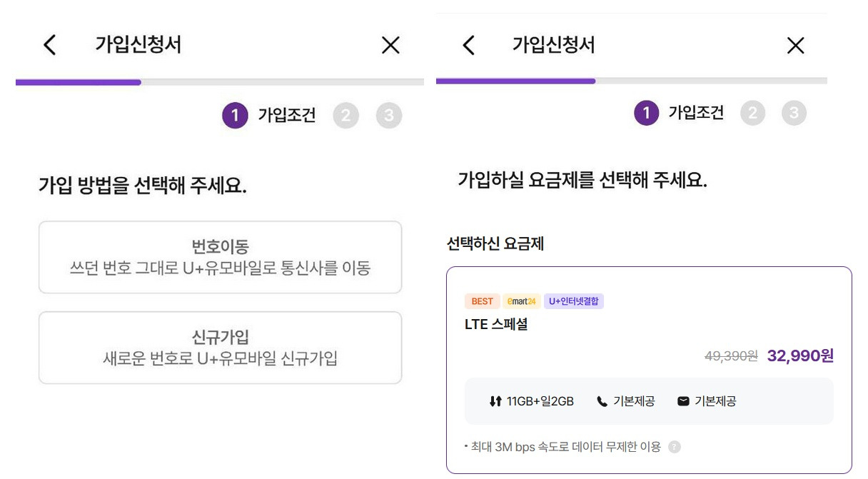Click back arrow on left application form
The image size is (868, 479).
point(49,45)
